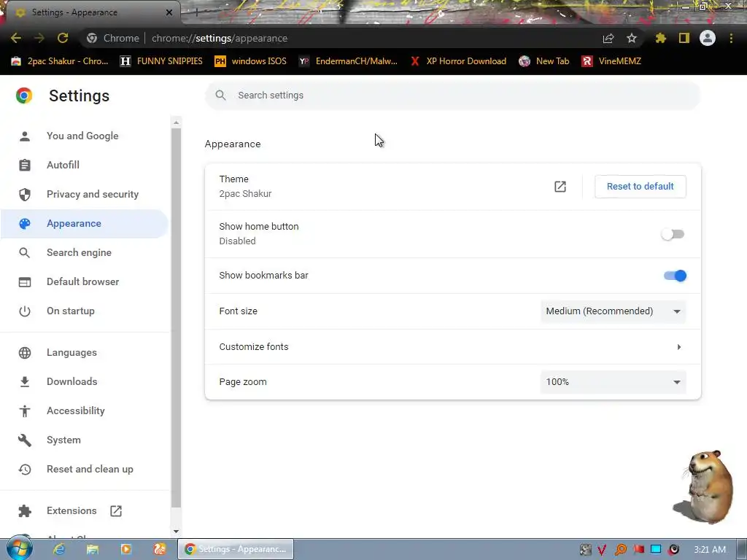The height and width of the screenshot is (560, 747).
Task: Click the Settings - Appearance taskbar button
Action: 236,549
